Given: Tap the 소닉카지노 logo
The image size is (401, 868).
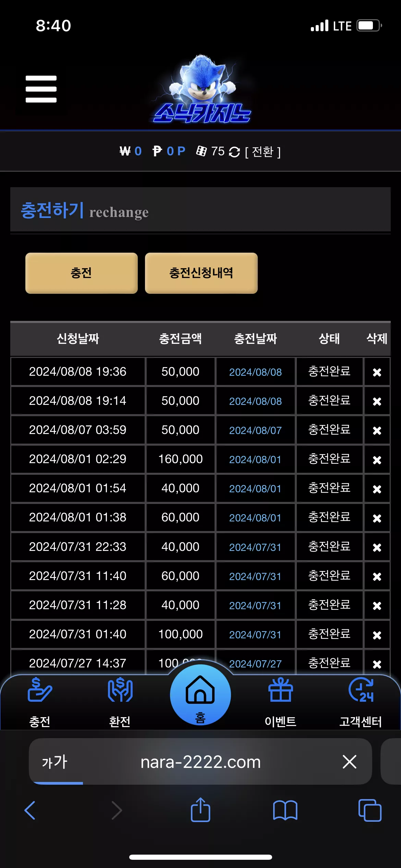Looking at the screenshot, I should 202,89.
